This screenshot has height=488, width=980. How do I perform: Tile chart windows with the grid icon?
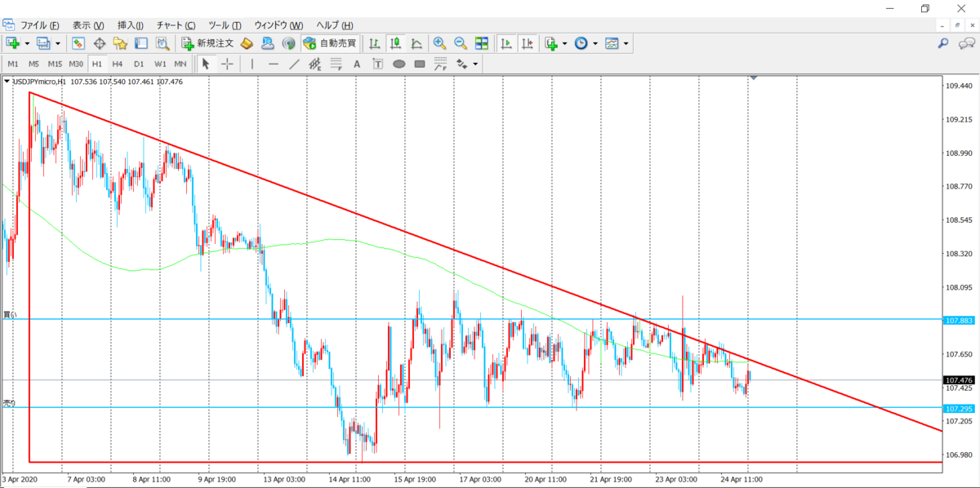pos(482,43)
